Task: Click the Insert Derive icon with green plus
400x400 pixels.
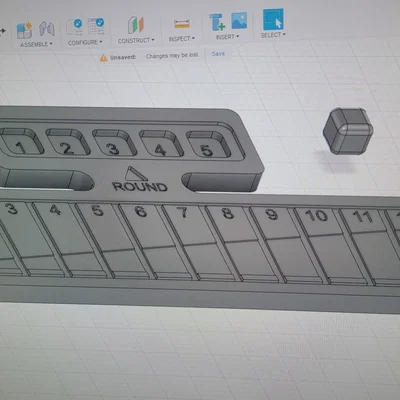Action: pyautogui.click(x=217, y=22)
